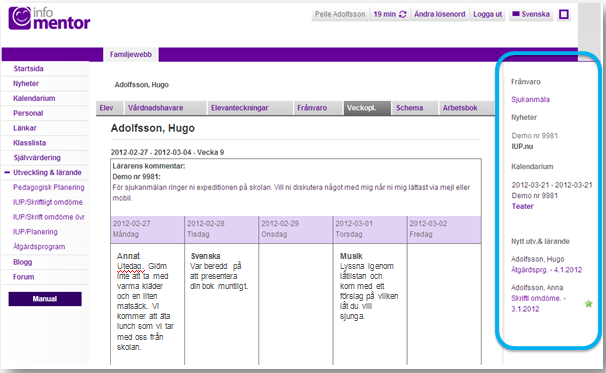Viewport: 606px width, 373px height.
Task: Log out using Logga ut
Action: [x=488, y=14]
